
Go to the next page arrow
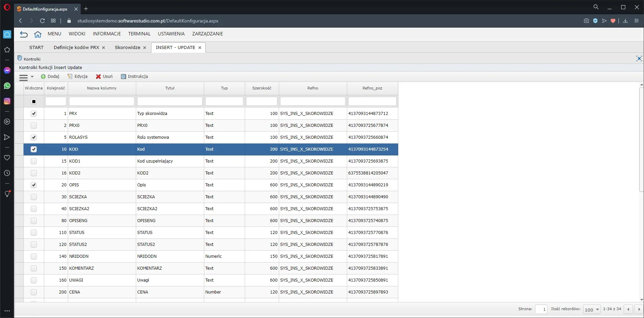click(639, 309)
